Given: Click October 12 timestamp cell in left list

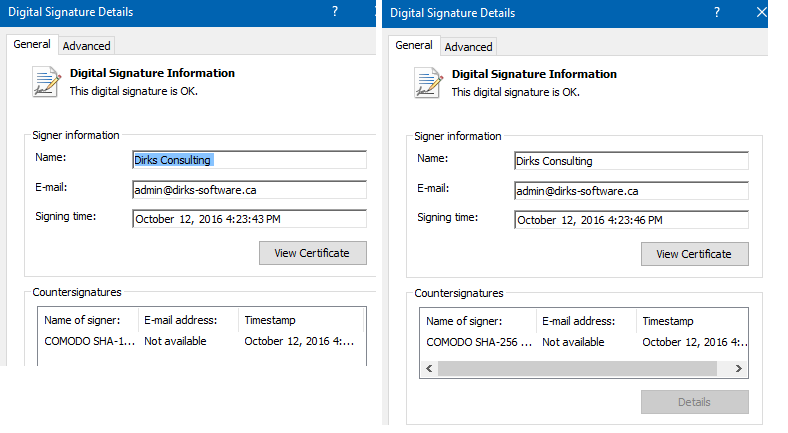Looking at the screenshot, I should point(299,341).
